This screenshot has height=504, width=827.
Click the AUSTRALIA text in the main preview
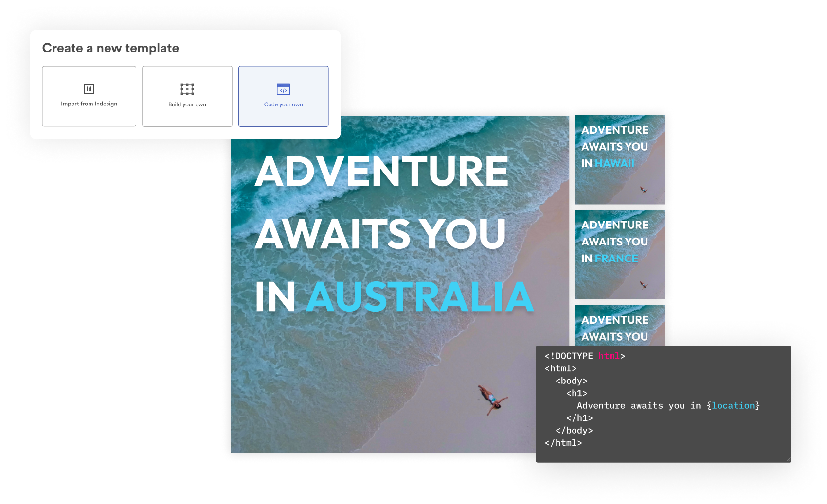point(420,296)
